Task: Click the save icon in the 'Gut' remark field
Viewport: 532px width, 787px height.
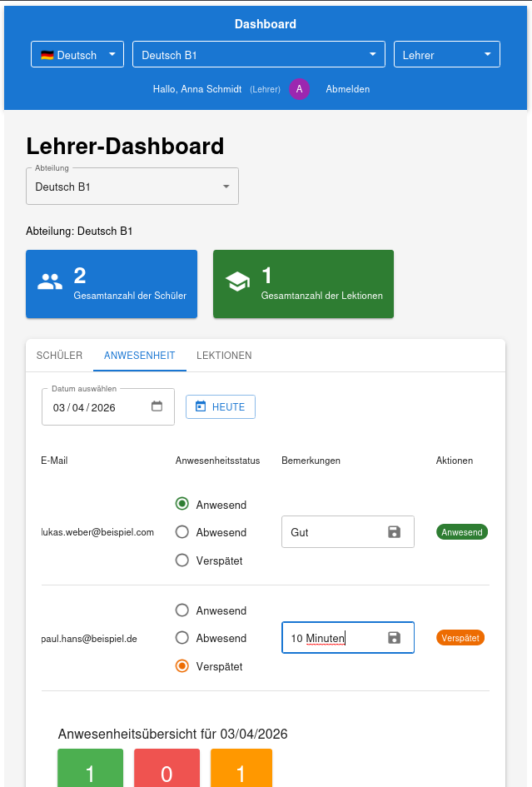Action: [x=395, y=532]
